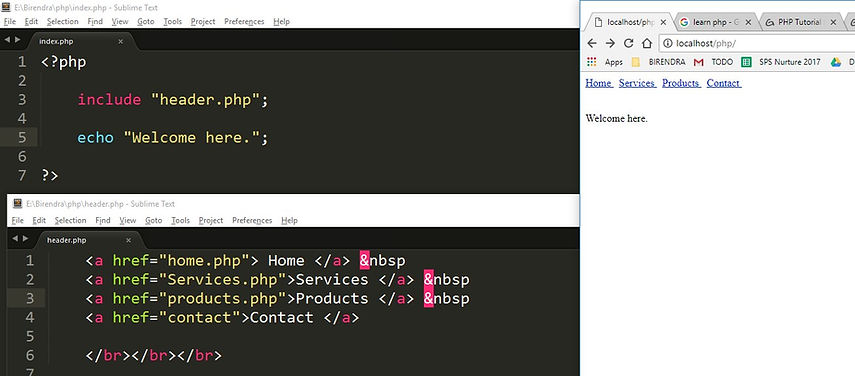
Task: Open the Google Drive bookmark icon
Action: 836,62
